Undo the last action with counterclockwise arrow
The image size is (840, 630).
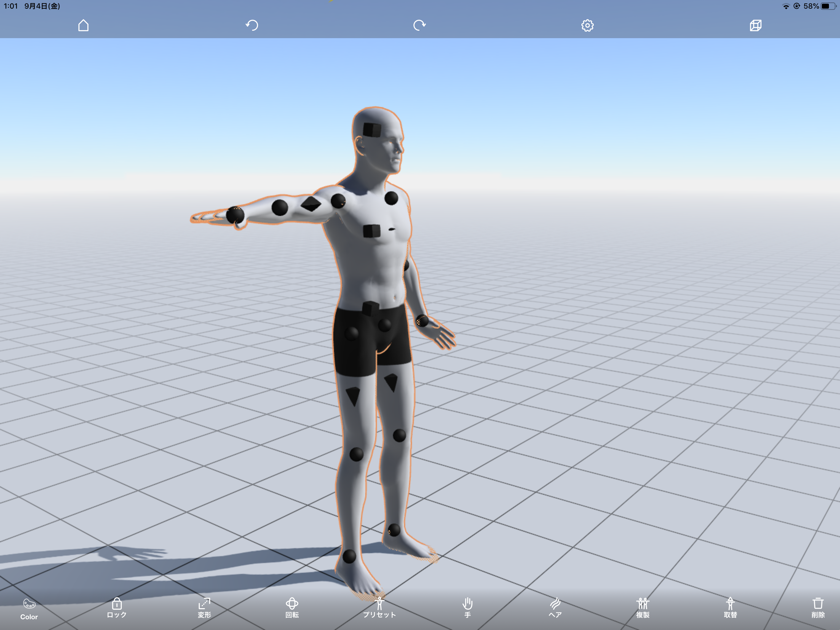pos(252,26)
